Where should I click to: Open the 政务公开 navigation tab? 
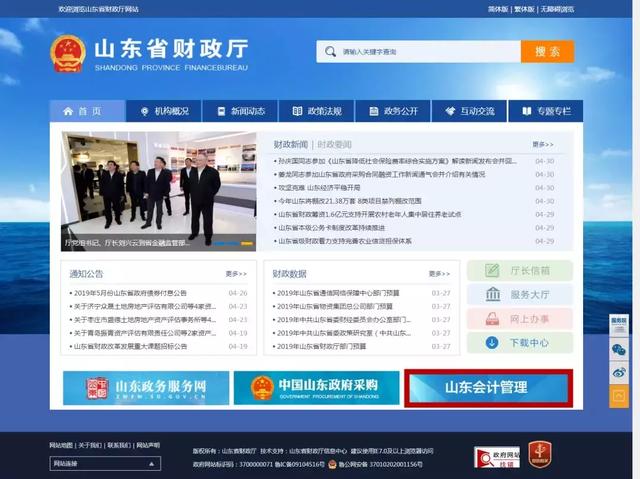[393, 111]
